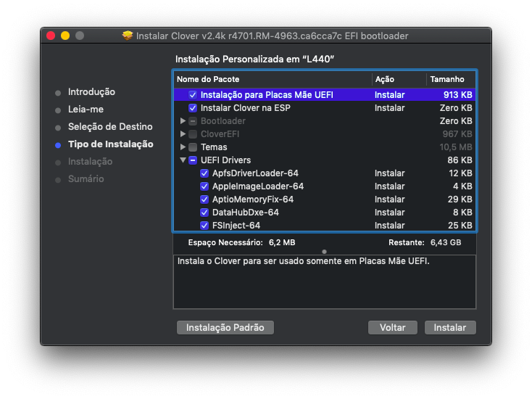The width and height of the screenshot is (532, 399).
Task: Toggle the CloverEFI checkbox
Action: pos(192,134)
